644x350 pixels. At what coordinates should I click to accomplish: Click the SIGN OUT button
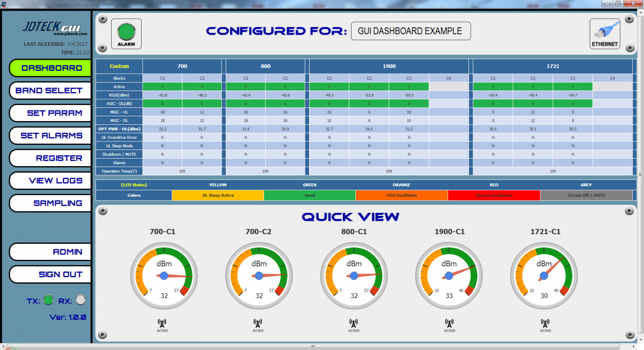point(50,274)
